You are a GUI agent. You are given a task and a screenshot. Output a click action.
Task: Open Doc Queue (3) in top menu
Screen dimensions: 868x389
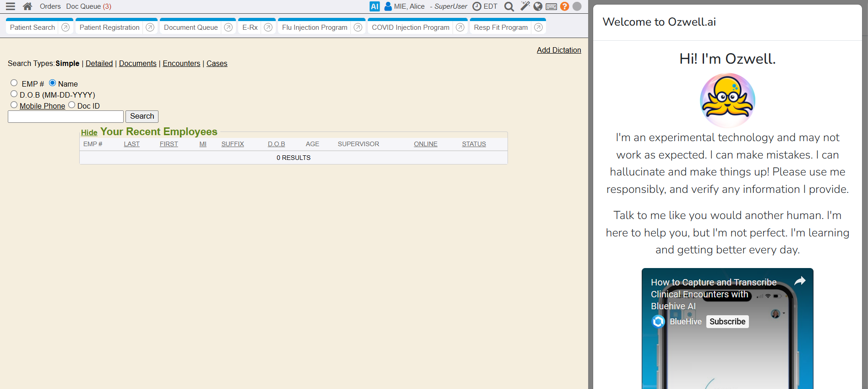coord(88,6)
